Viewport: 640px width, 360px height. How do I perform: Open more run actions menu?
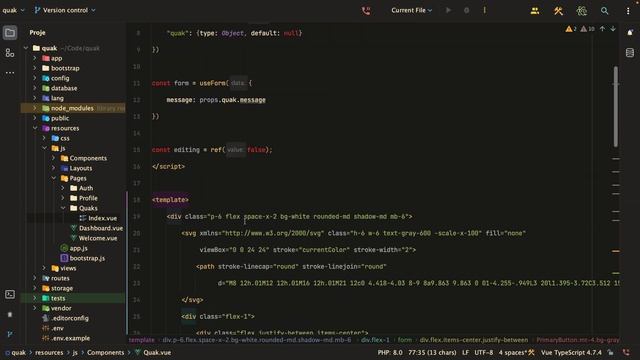[484, 10]
